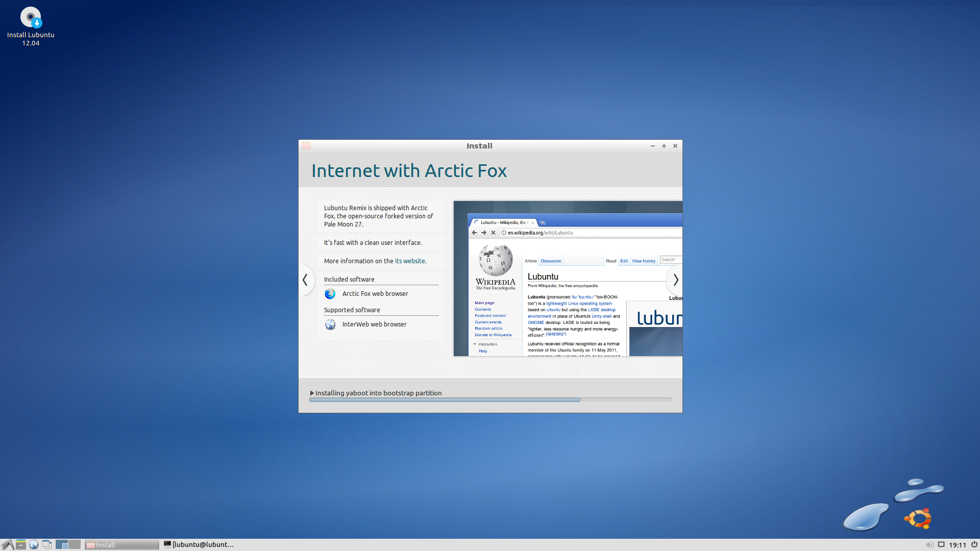The image size is (980, 551).
Task: Switch to the first desktop in the pager
Action: [62, 545]
